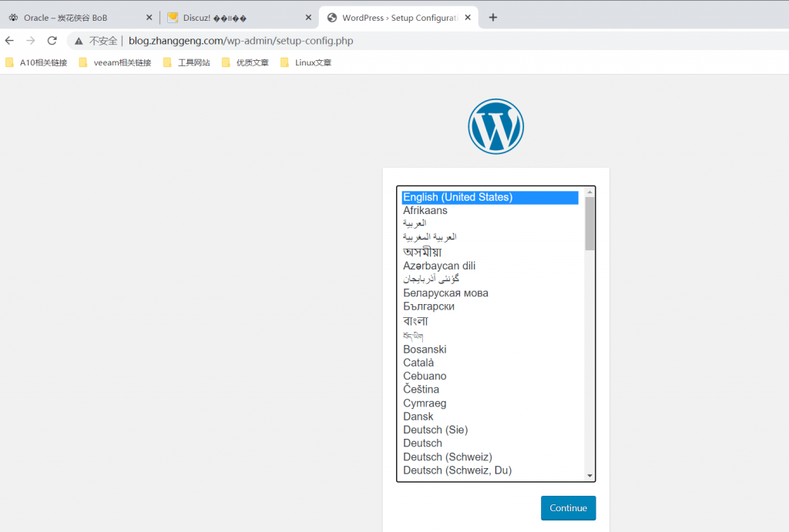This screenshot has width=789, height=532.
Task: Open the 优质文章 bookmark folder
Action: [x=246, y=62]
